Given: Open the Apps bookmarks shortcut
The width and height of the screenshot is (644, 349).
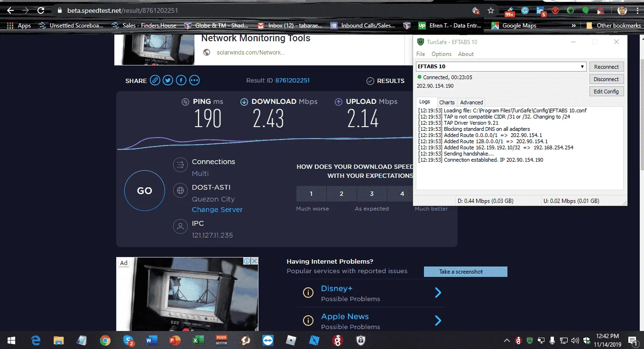Looking at the screenshot, I should coord(19,26).
